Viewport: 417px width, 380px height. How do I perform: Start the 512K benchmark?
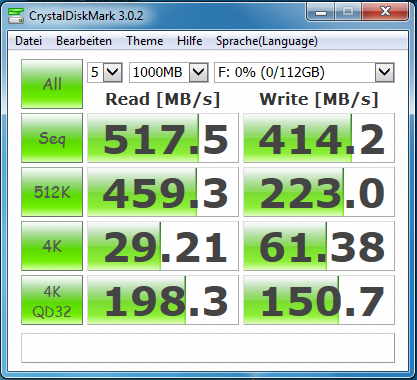pyautogui.click(x=52, y=192)
